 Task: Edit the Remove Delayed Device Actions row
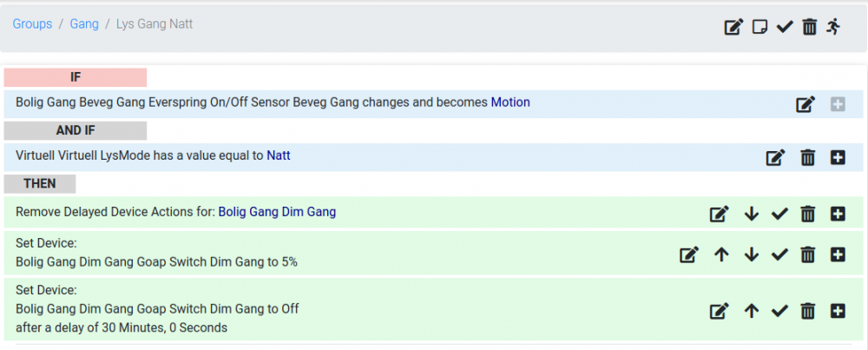[x=720, y=214]
